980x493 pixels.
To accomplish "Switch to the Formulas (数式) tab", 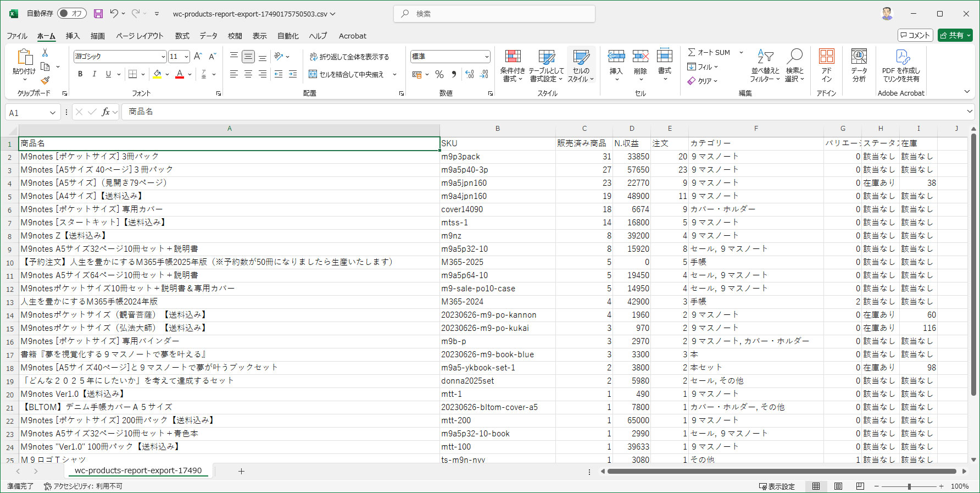I will [x=182, y=36].
